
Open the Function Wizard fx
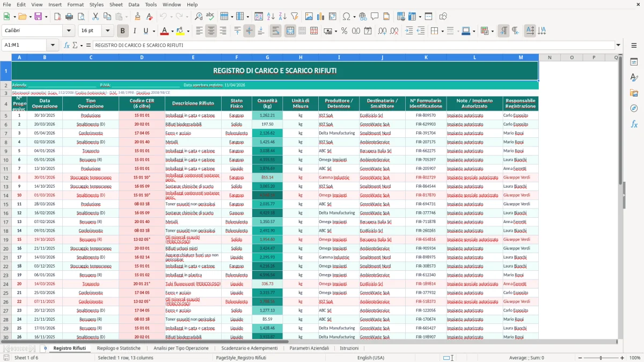pyautogui.click(x=67, y=45)
